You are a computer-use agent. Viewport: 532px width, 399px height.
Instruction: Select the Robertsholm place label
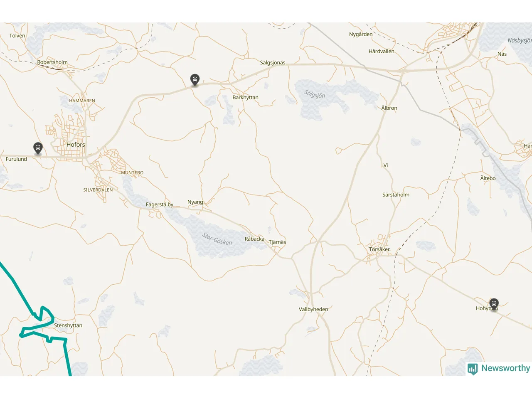coord(52,62)
